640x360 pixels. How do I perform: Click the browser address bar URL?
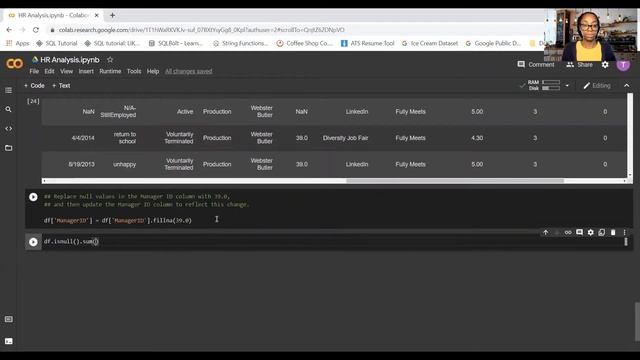pos(202,30)
